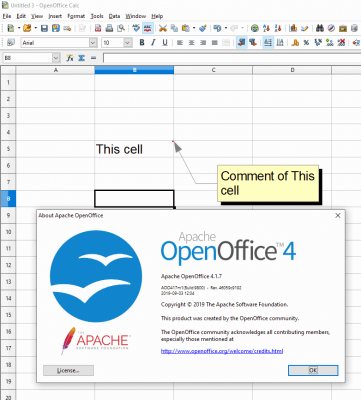This screenshot has width=361, height=400.
Task: Add a decimal place
Action: [329, 42]
